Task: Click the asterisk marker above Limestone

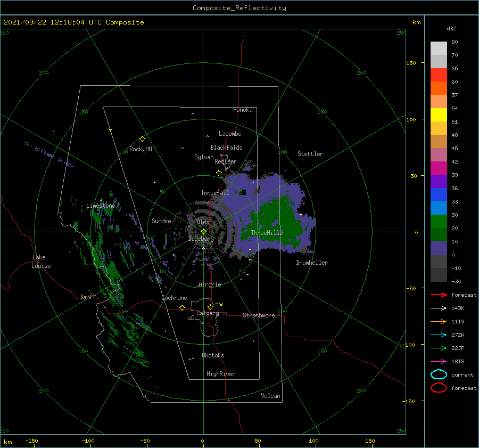Action: click(101, 201)
